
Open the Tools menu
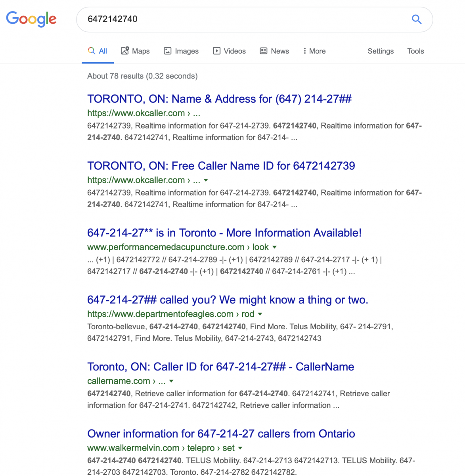(x=415, y=51)
